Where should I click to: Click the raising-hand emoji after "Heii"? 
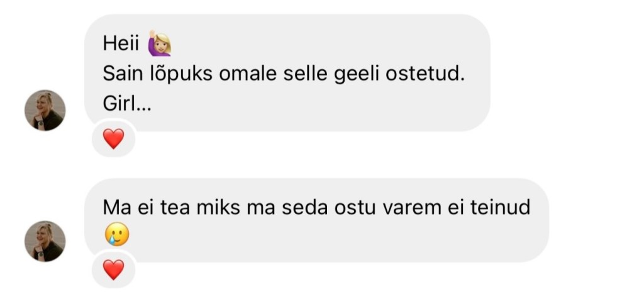159,43
